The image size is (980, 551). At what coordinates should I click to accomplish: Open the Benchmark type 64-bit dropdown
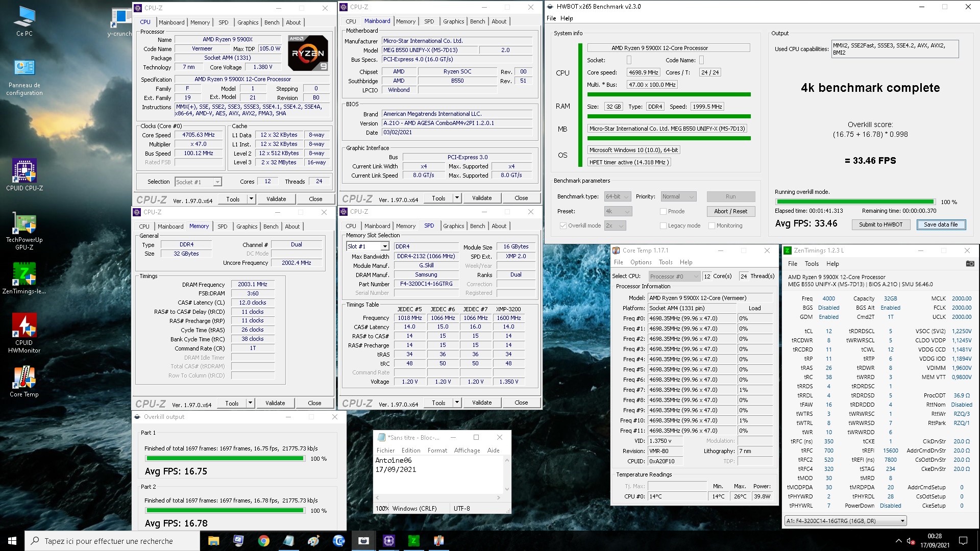[618, 196]
